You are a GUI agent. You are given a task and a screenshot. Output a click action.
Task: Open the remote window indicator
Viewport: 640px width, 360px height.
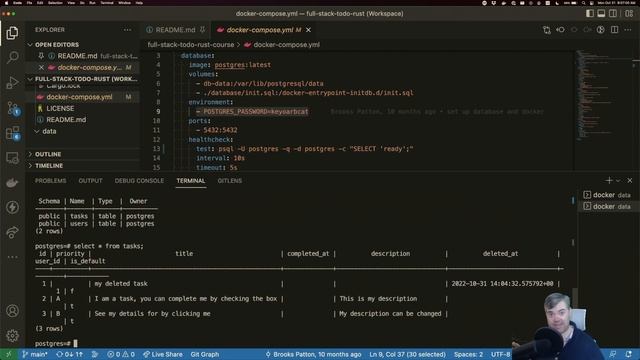pos(8,354)
